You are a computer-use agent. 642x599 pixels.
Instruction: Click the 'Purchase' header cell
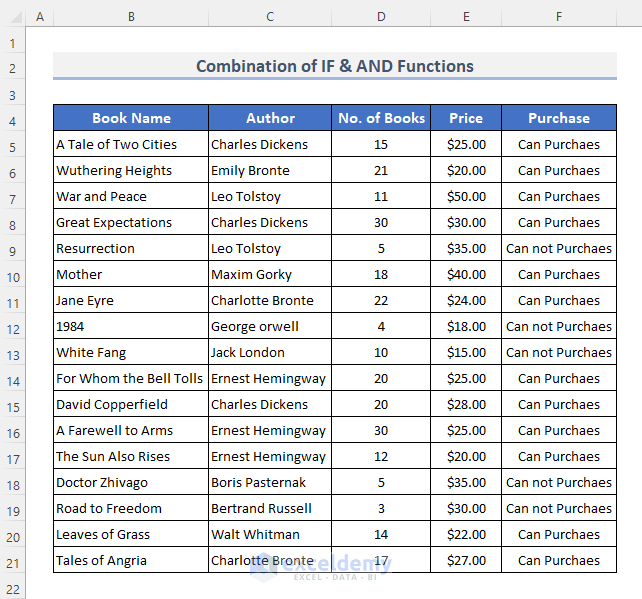click(558, 118)
